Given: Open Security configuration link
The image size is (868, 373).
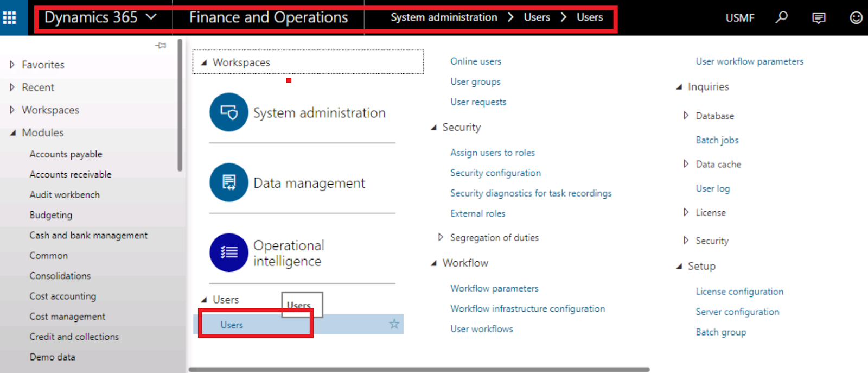Looking at the screenshot, I should pos(495,173).
